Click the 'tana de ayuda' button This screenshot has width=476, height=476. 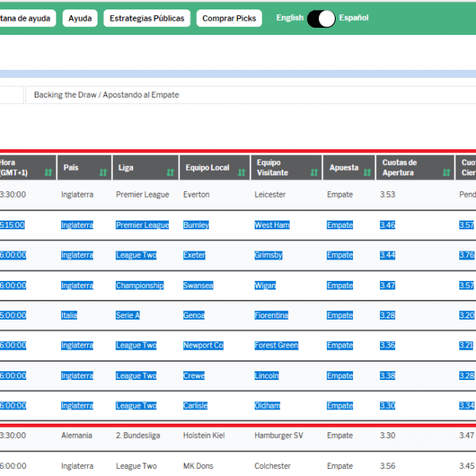pyautogui.click(x=28, y=18)
